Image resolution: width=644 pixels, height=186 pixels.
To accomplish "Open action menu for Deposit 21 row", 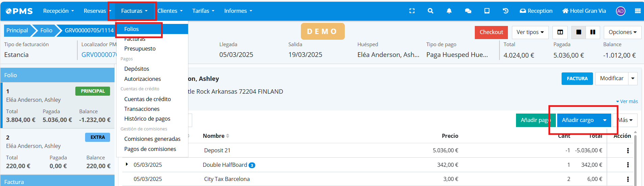I will pos(628,151).
